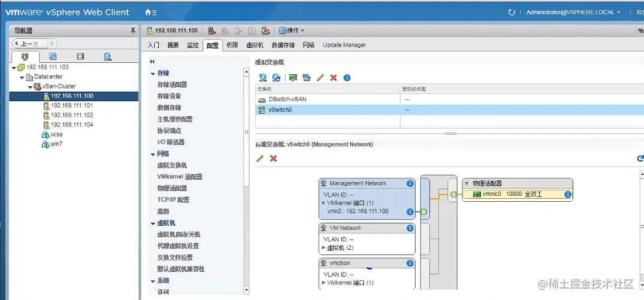Switch to the 摘要 tab
644x300 pixels.
pos(173,45)
